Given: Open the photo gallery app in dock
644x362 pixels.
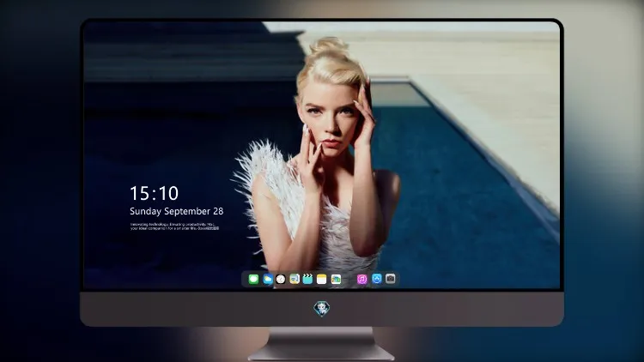Looking at the screenshot, I should point(336,279).
